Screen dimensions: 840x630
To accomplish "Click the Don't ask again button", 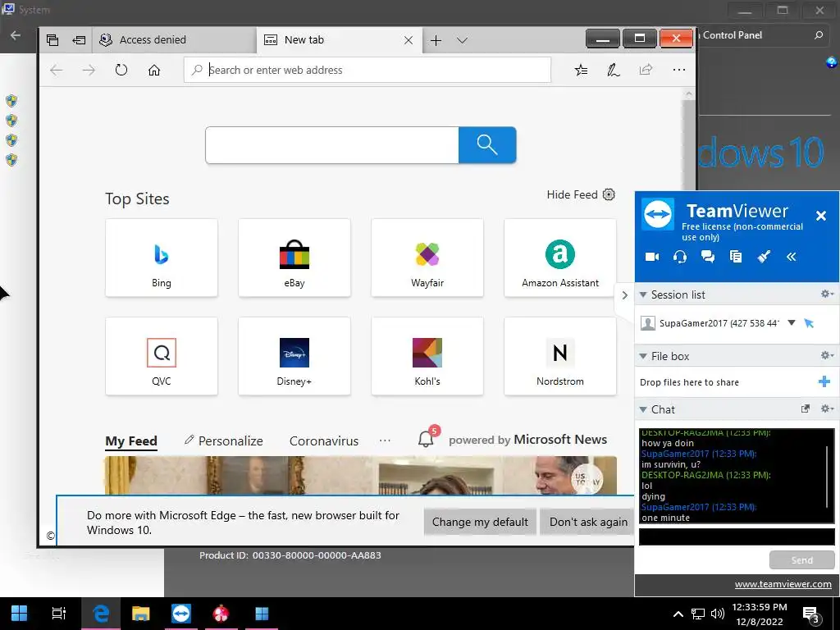I will coord(588,522).
